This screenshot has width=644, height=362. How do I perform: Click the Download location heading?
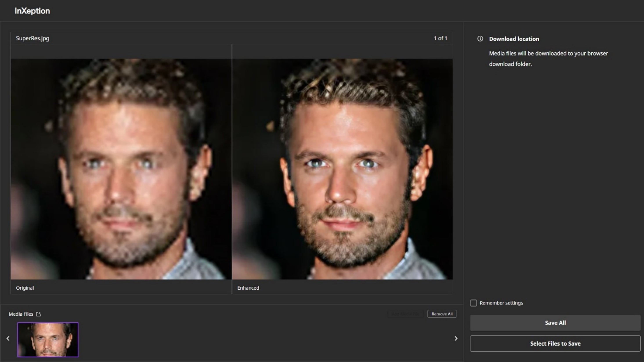(x=514, y=39)
